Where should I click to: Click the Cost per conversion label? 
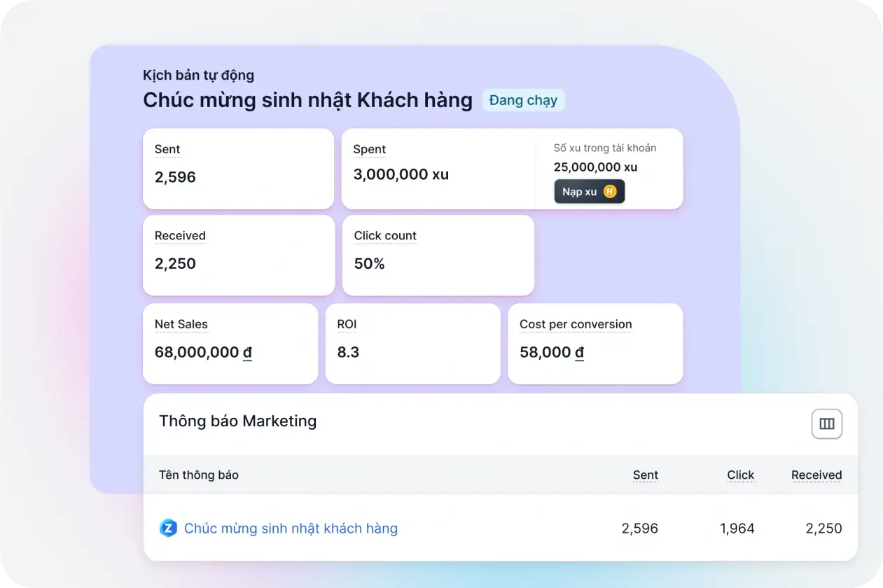(x=575, y=324)
